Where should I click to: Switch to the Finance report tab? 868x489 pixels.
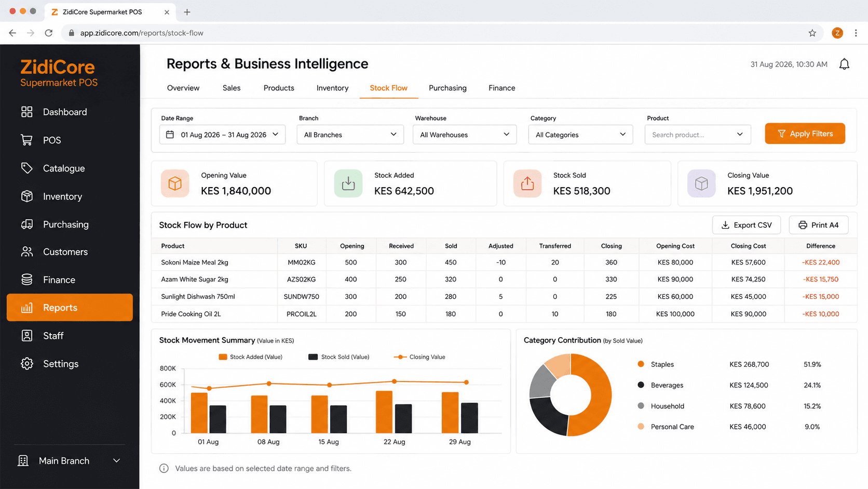point(502,88)
